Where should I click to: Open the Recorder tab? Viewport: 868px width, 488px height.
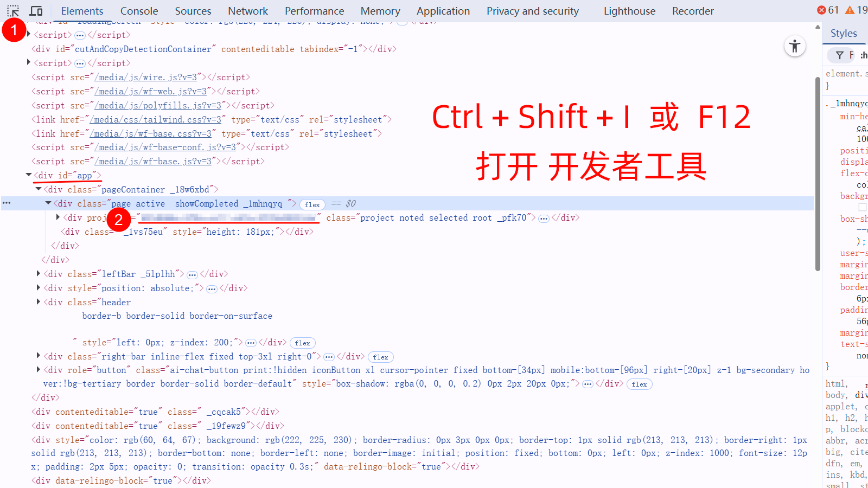click(693, 11)
